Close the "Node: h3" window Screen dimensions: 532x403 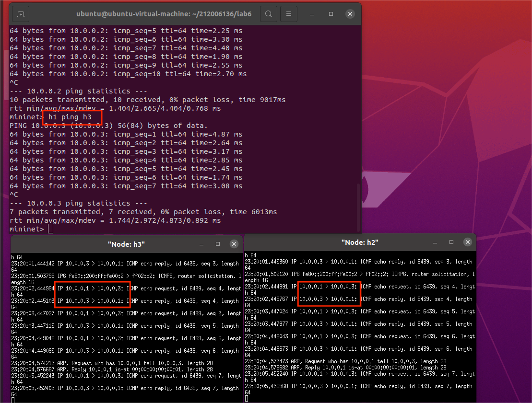234,244
